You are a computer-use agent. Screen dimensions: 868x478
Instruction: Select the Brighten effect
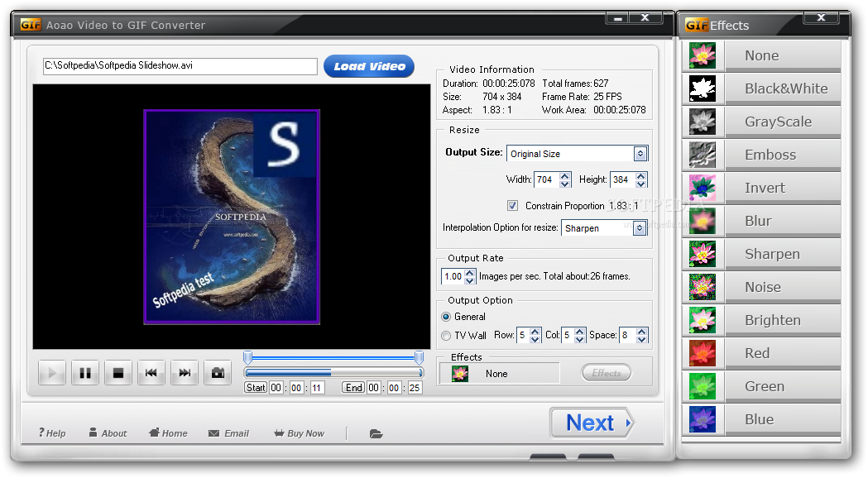[783, 320]
